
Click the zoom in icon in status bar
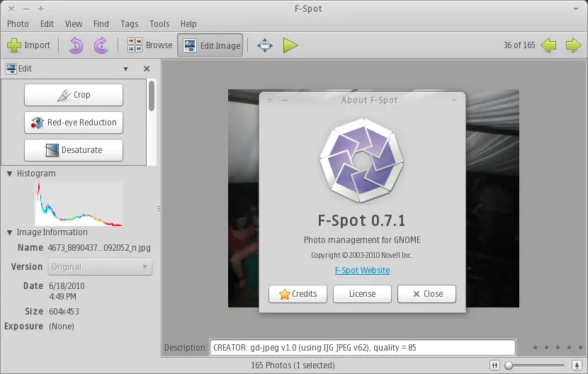click(x=577, y=365)
